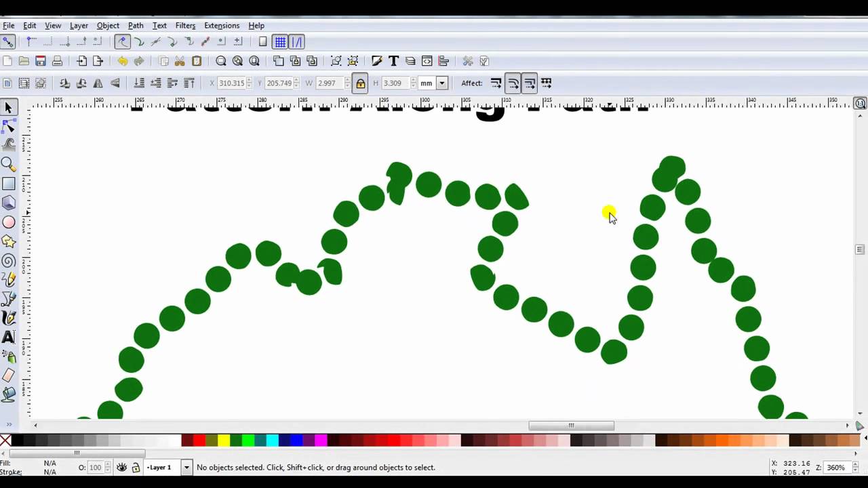Viewport: 868px width, 488px height.
Task: Select the Eraser tool
Action: point(9,375)
